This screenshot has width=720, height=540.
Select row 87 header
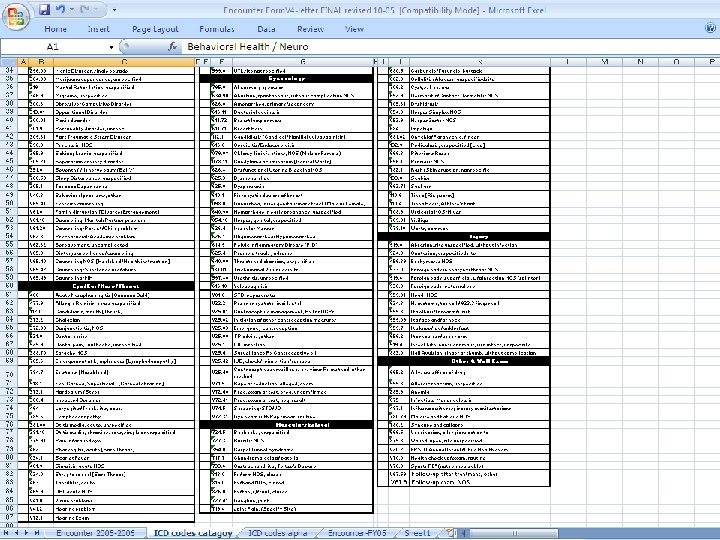point(9,518)
